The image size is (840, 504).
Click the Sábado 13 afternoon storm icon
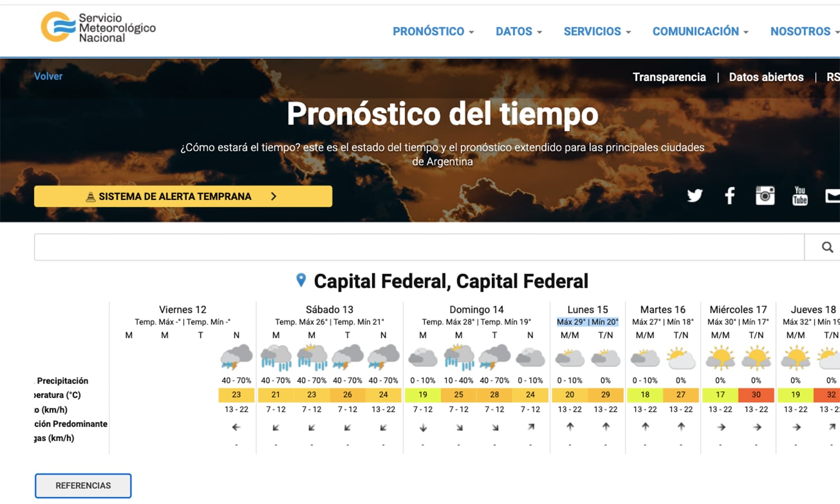click(x=348, y=358)
